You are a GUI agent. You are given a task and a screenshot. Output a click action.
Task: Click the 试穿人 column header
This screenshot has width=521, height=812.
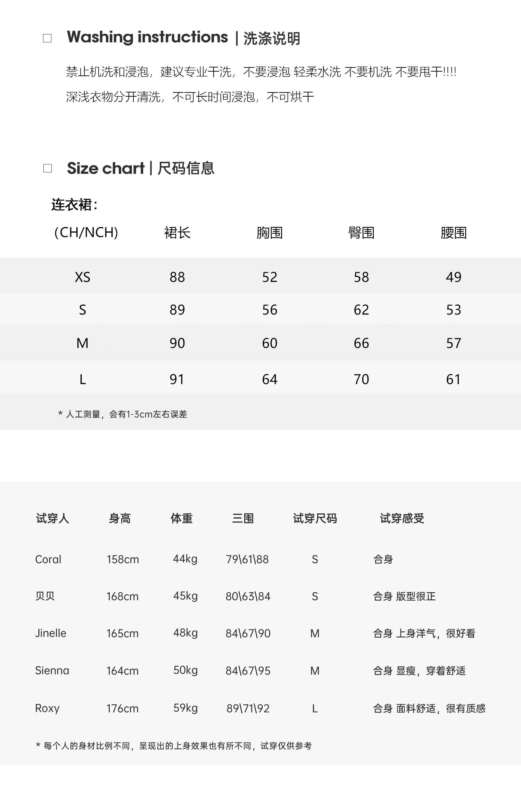52,518
